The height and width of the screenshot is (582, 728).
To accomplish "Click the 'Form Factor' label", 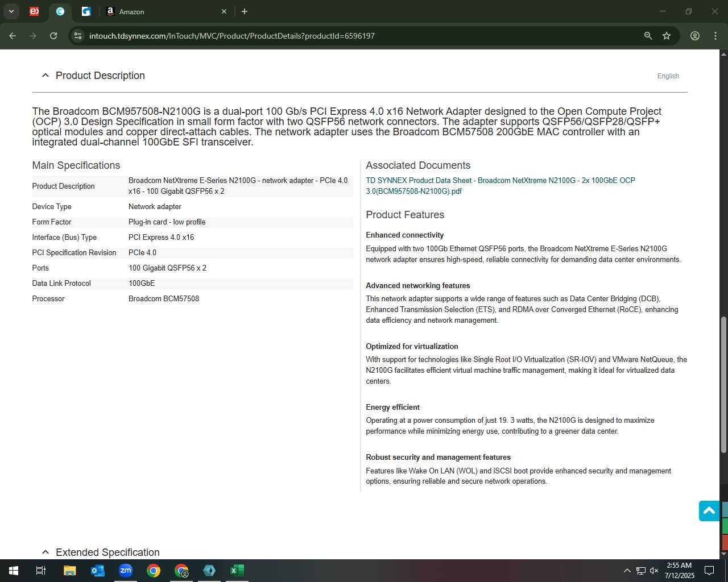I will coord(52,222).
